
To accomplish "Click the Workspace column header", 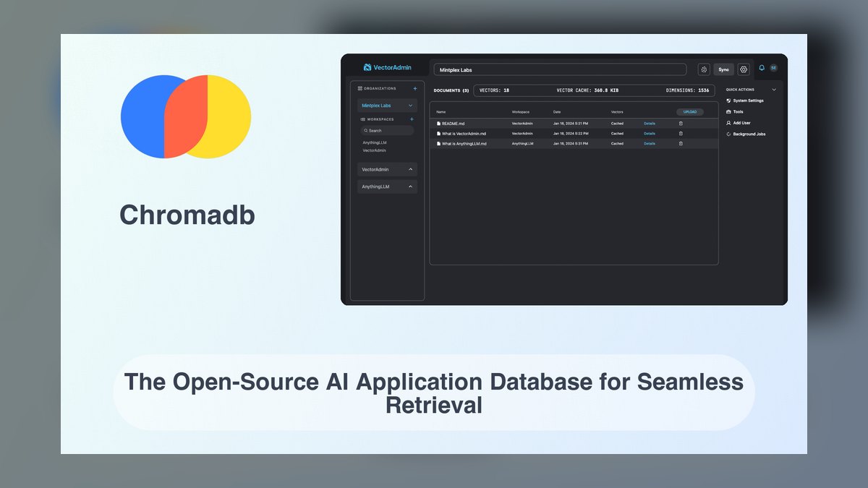I will pos(521,112).
